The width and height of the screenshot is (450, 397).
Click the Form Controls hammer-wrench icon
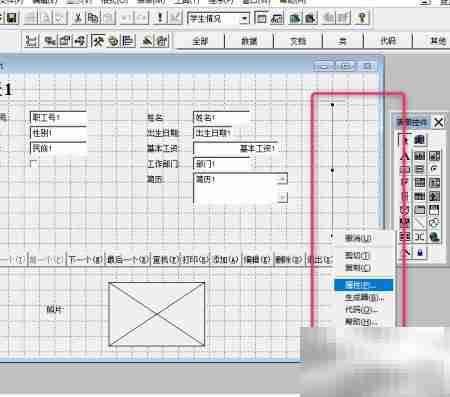tap(98, 41)
